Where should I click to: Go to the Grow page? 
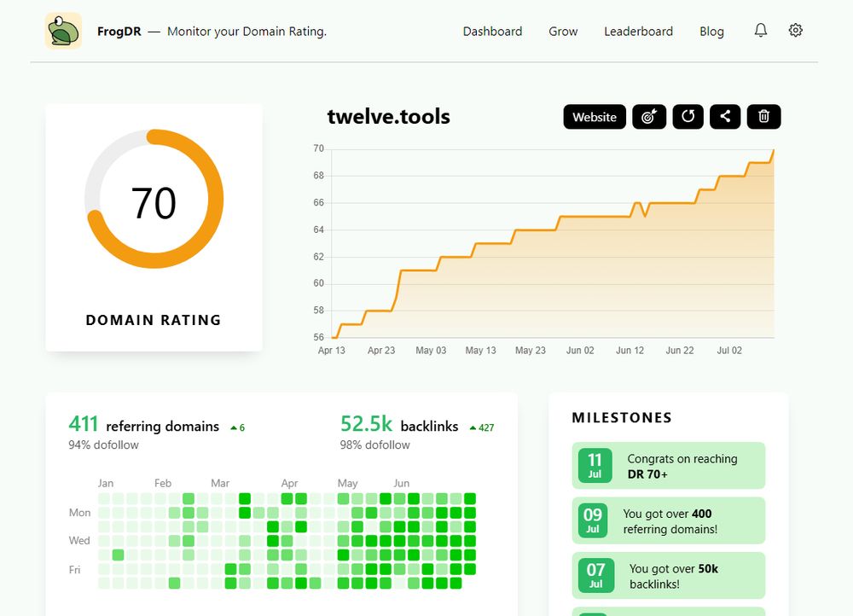coord(563,32)
